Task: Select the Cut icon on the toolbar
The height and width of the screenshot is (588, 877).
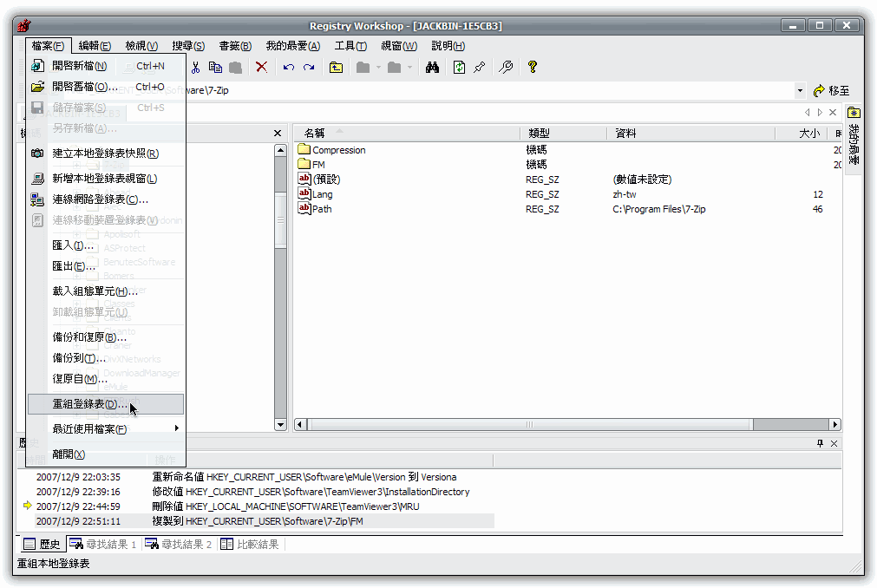Action: point(198,67)
